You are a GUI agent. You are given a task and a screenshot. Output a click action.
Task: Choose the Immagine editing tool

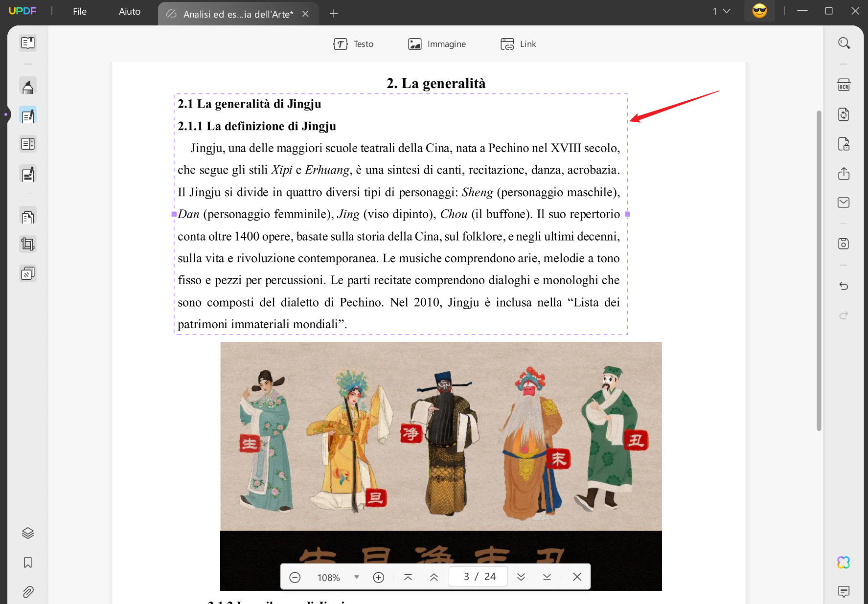(x=437, y=44)
